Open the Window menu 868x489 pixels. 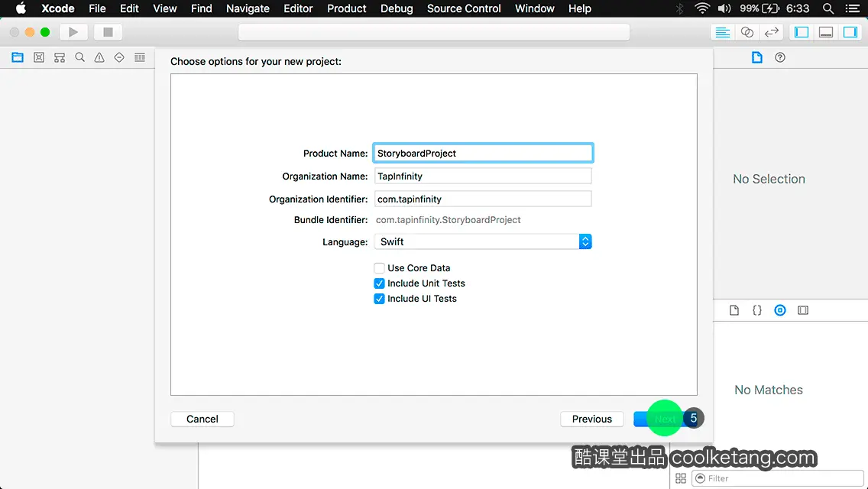(534, 8)
